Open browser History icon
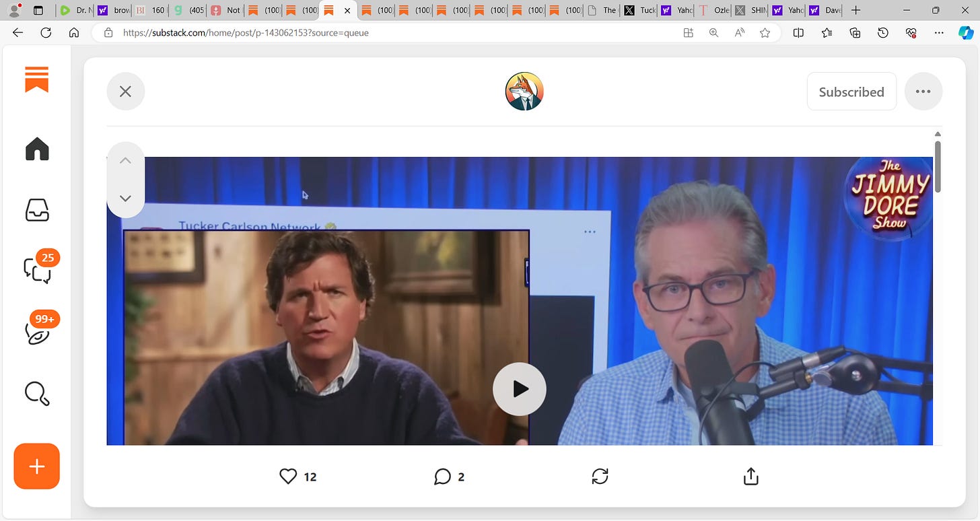This screenshot has width=980, height=521. [x=883, y=32]
